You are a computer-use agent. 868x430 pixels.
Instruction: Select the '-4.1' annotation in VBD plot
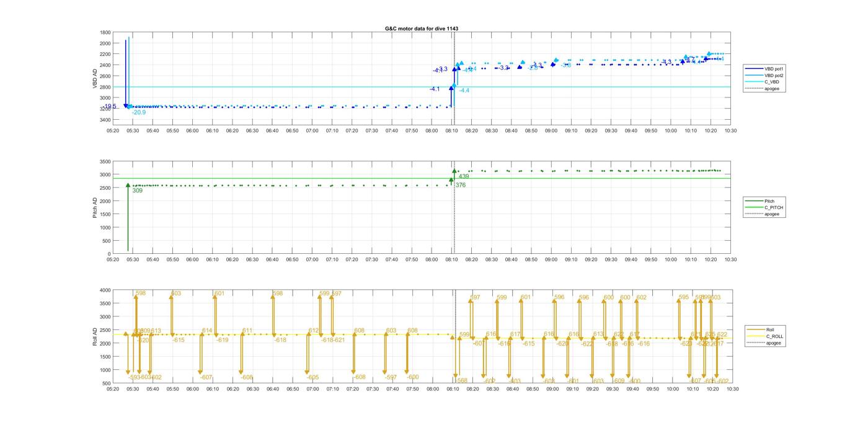tap(435, 89)
